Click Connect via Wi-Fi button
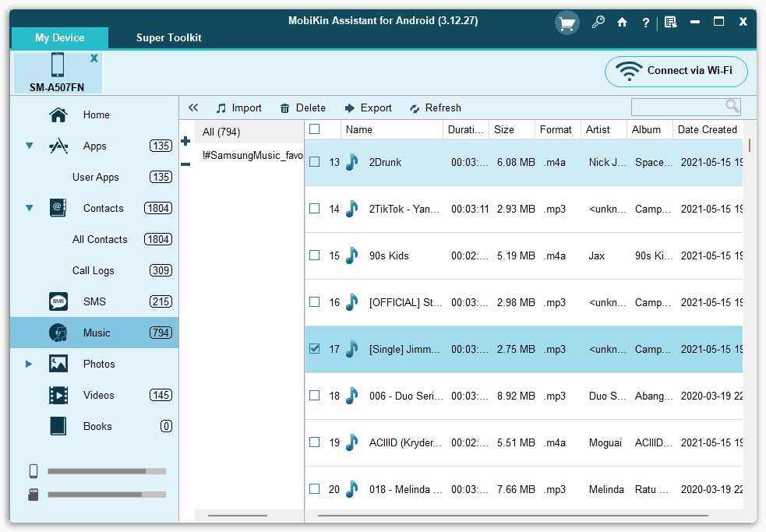 pos(676,72)
